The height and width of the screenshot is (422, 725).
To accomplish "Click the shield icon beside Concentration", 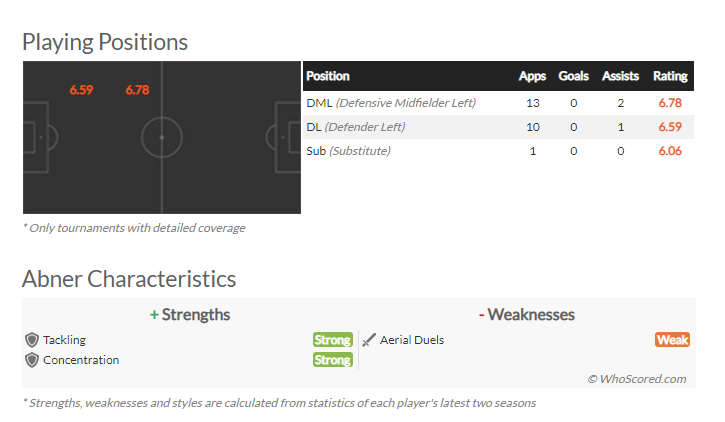I will tap(32, 360).
